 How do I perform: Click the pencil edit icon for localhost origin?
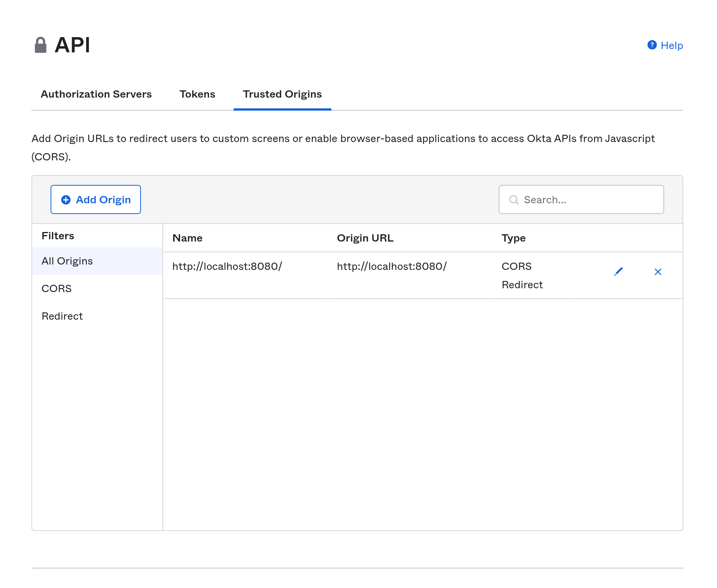pos(618,272)
